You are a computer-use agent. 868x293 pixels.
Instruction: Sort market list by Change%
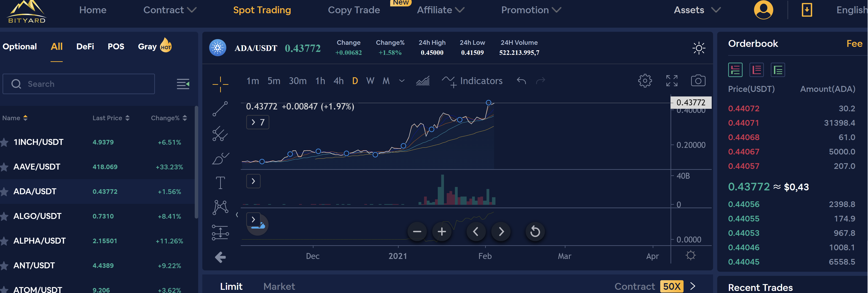point(169,118)
